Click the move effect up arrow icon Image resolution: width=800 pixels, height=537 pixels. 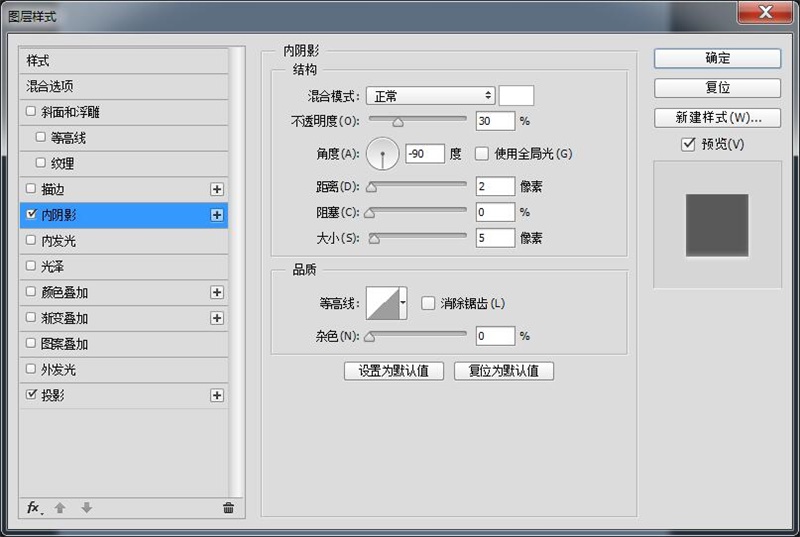60,507
